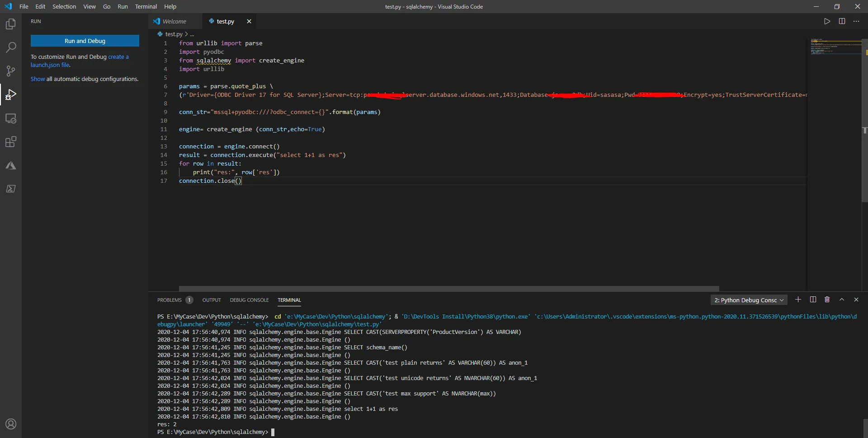Click the Run and Debug button
The height and width of the screenshot is (438, 868).
pos(85,41)
